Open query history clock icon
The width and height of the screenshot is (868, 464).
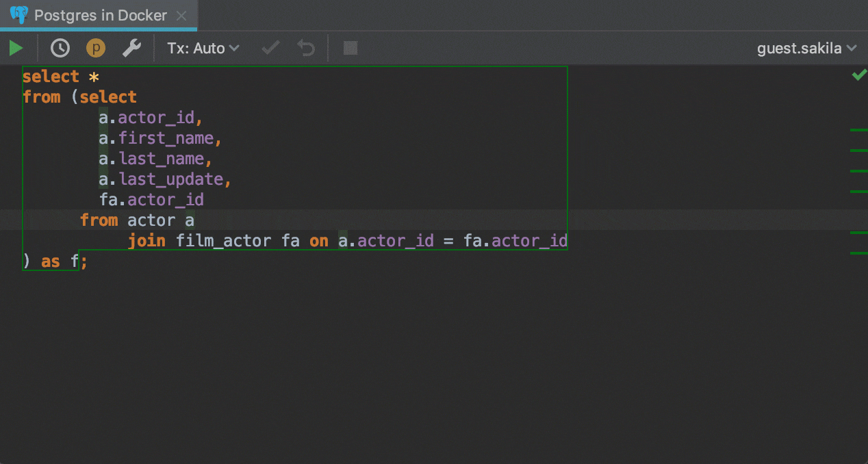(60, 48)
